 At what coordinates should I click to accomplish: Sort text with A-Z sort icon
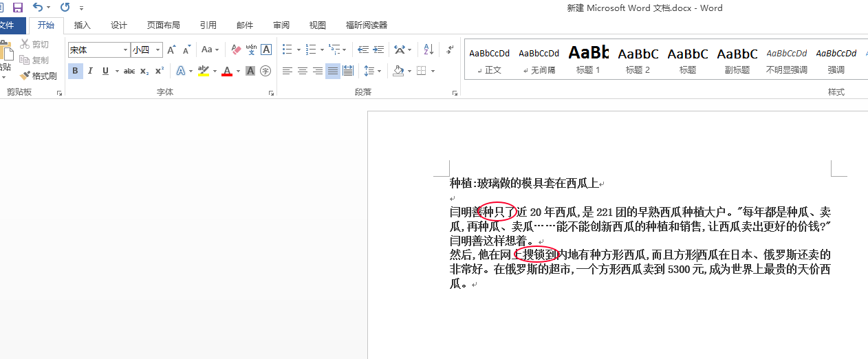428,50
